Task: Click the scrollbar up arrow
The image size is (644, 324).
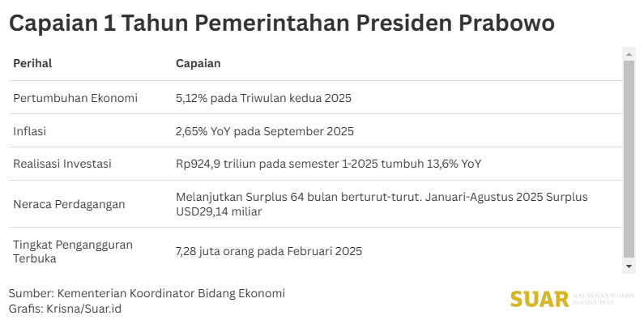Action: (x=628, y=53)
